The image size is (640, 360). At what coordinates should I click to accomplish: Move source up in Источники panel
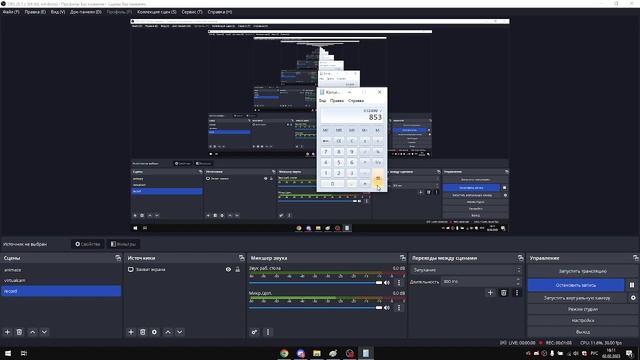(x=168, y=332)
